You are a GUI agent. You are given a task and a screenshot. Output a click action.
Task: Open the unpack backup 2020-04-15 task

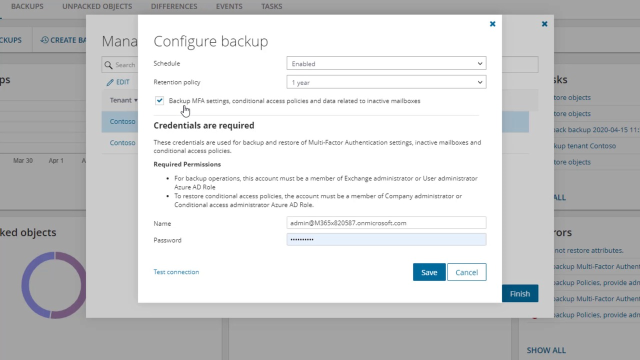pyautogui.click(x=597, y=130)
